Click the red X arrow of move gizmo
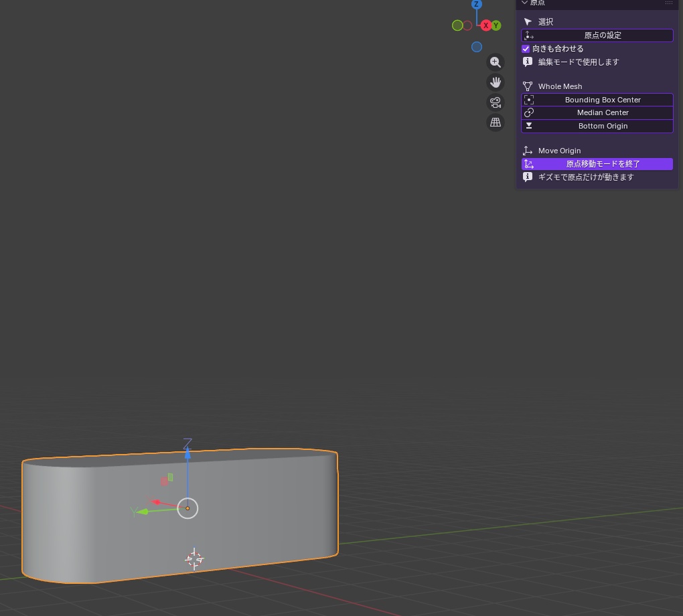Screen dimensions: 683x616 (x=155, y=502)
